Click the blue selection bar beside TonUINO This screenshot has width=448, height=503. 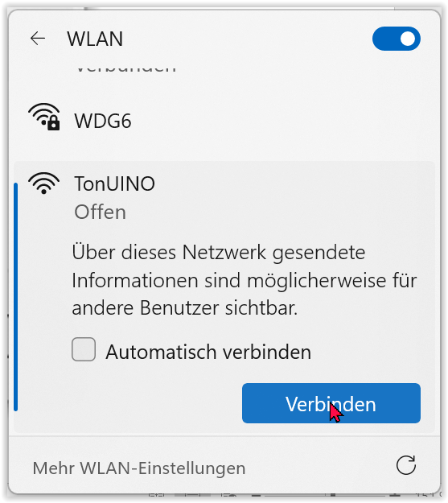point(15,297)
